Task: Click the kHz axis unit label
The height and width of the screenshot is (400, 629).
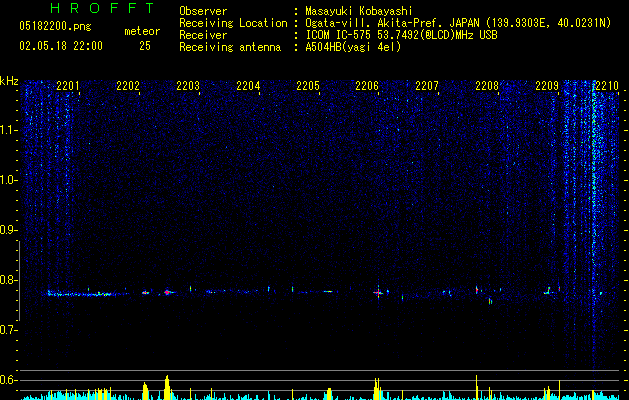Action: (x=9, y=81)
